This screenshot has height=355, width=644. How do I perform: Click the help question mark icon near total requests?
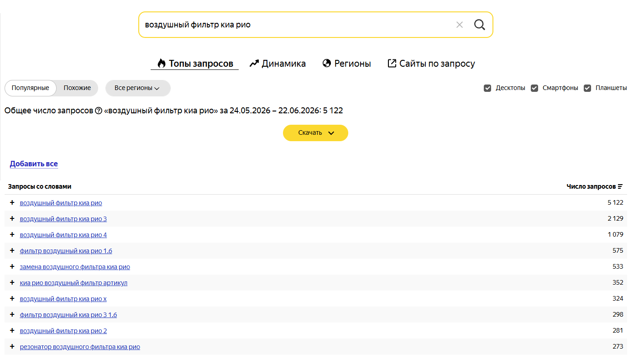98,111
